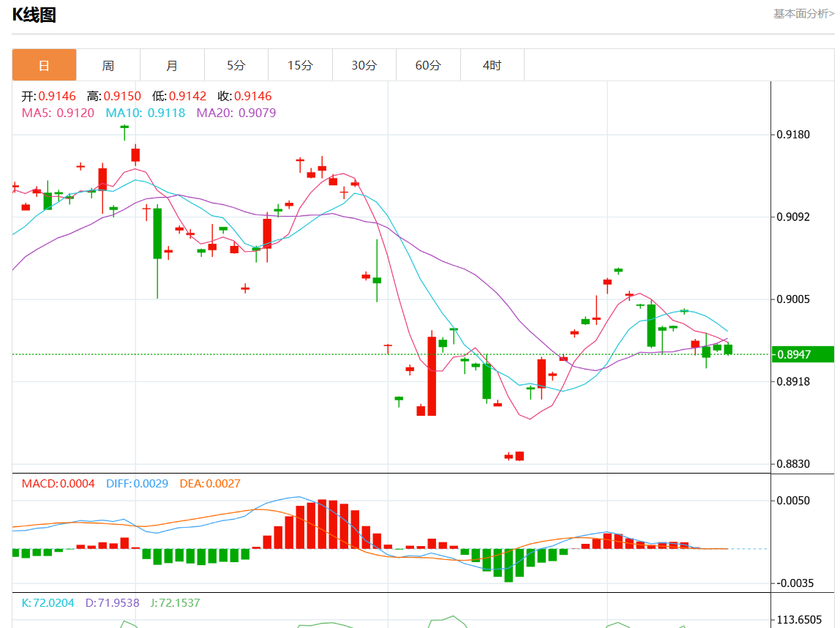This screenshot has height=628, width=840.
Task: Click the DEA:0.0027 indicator label
Action: 210,484
